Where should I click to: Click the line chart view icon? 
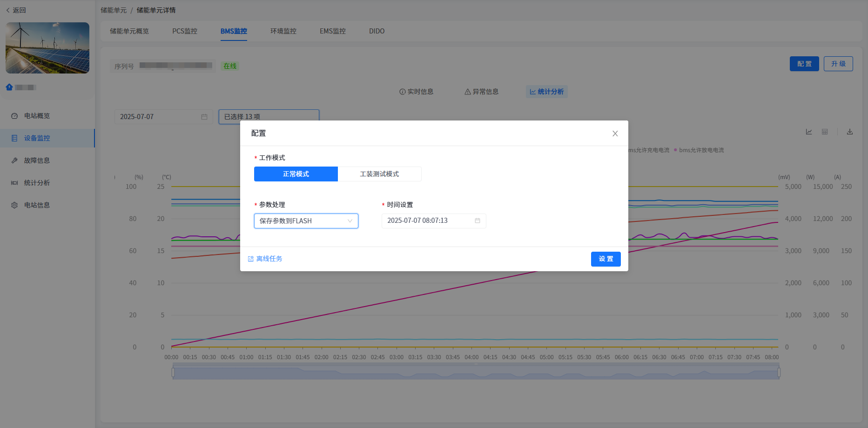point(809,132)
